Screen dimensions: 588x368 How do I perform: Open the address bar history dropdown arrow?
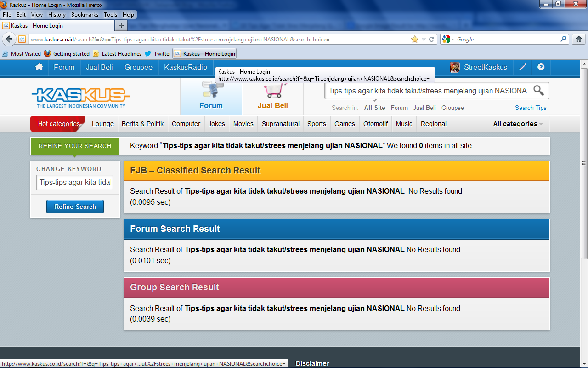pos(424,40)
